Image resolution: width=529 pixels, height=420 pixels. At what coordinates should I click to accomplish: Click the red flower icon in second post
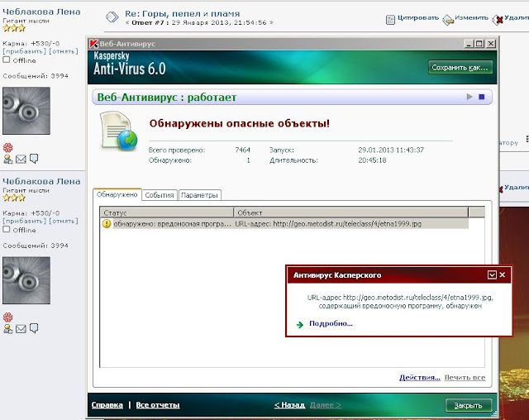pyautogui.click(x=7, y=317)
